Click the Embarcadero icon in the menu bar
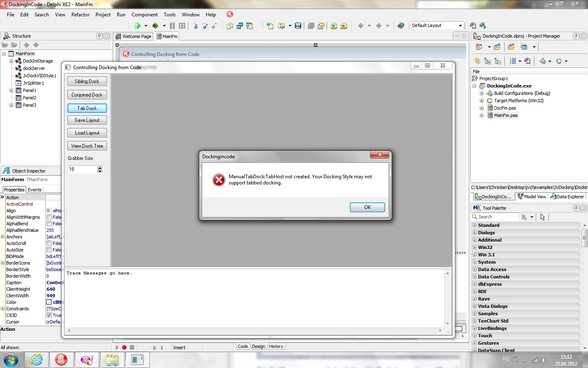The width and height of the screenshot is (588, 368). 230,14
